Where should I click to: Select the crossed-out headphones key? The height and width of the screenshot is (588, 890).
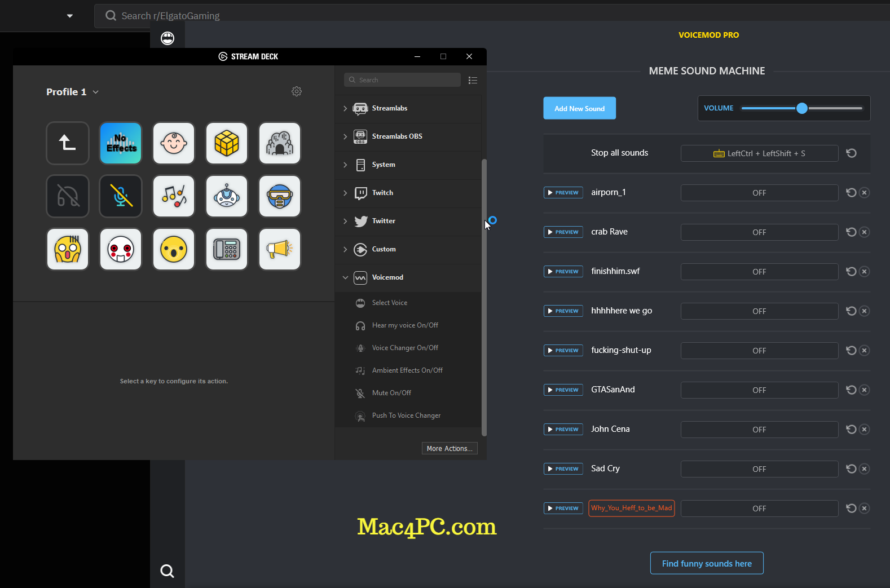click(68, 196)
